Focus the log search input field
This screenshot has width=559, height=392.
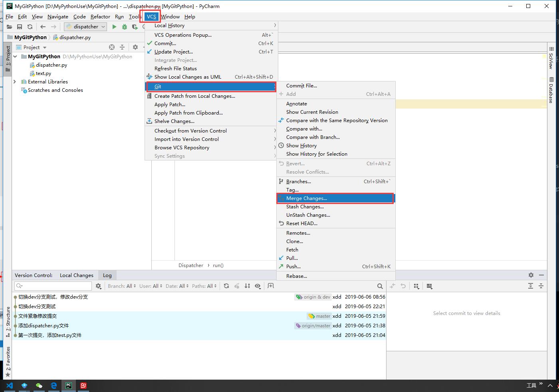[x=53, y=286]
